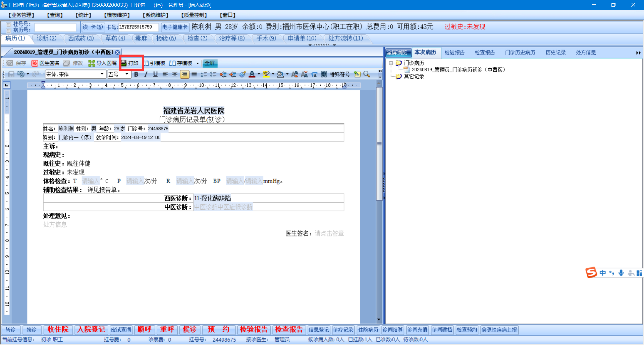
Task: Open the 查询 menu
Action: click(55, 15)
